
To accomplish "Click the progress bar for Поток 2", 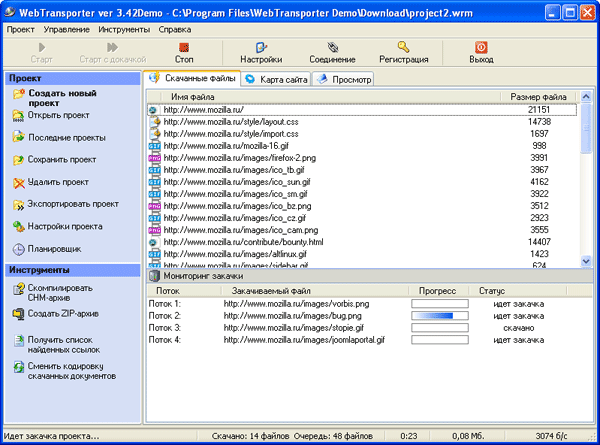I will 440,316.
